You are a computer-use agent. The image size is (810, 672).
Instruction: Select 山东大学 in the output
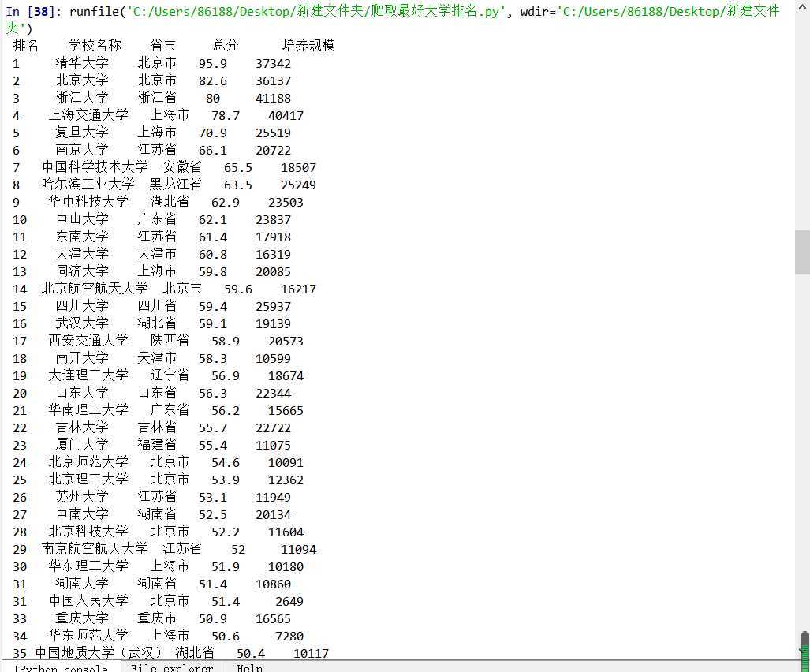[82, 393]
